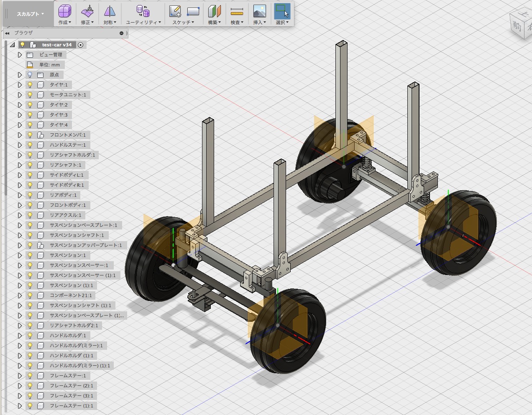The image size is (532, 415).
Task: Toggle the 原点 origin folder lightbulb
Action: pos(30,75)
